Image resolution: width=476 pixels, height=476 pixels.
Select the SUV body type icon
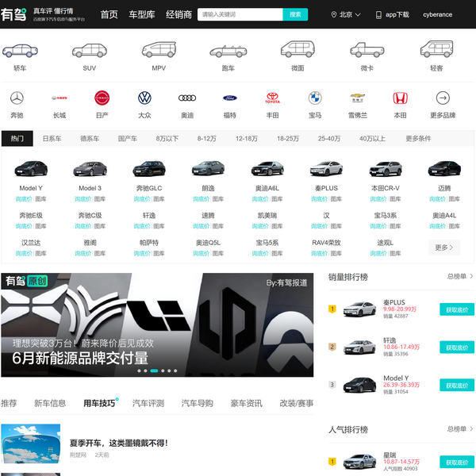[90, 52]
